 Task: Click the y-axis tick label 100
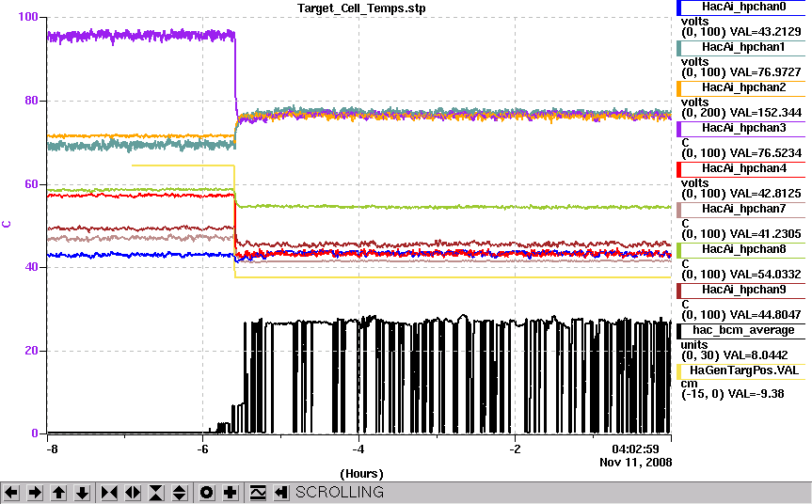click(28, 17)
